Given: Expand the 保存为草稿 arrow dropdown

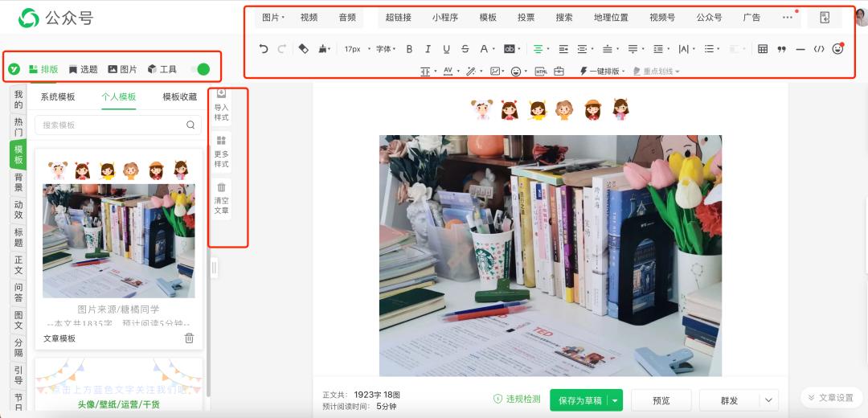Looking at the screenshot, I should (x=615, y=400).
